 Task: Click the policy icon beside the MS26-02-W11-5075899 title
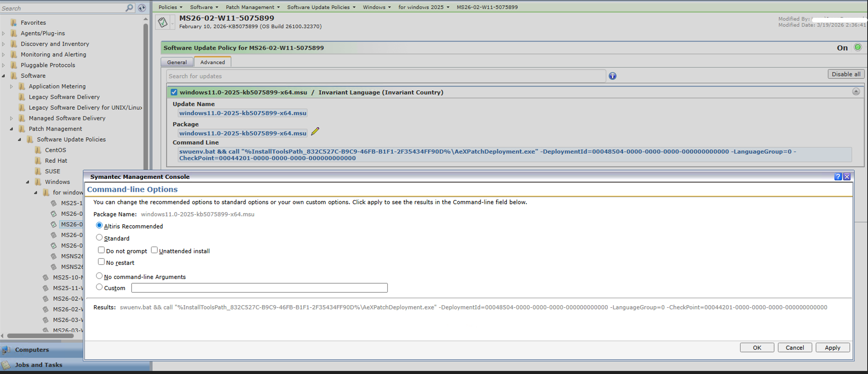point(163,22)
